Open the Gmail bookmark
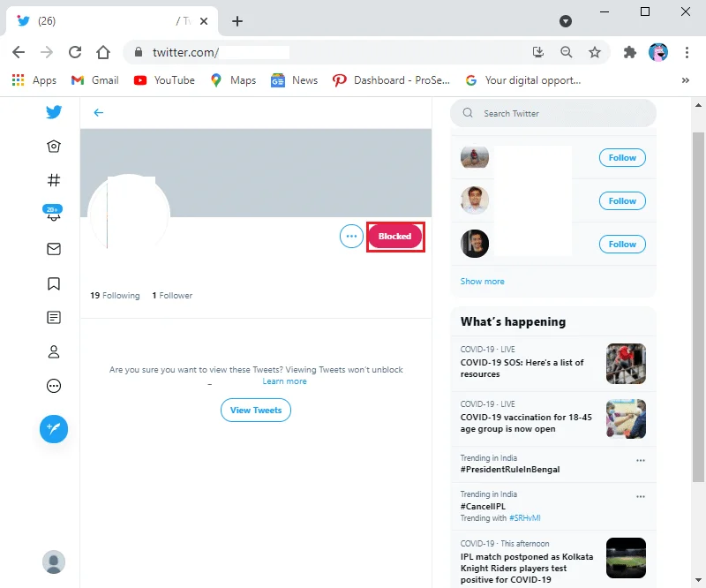This screenshot has width=706, height=588. pyautogui.click(x=95, y=80)
